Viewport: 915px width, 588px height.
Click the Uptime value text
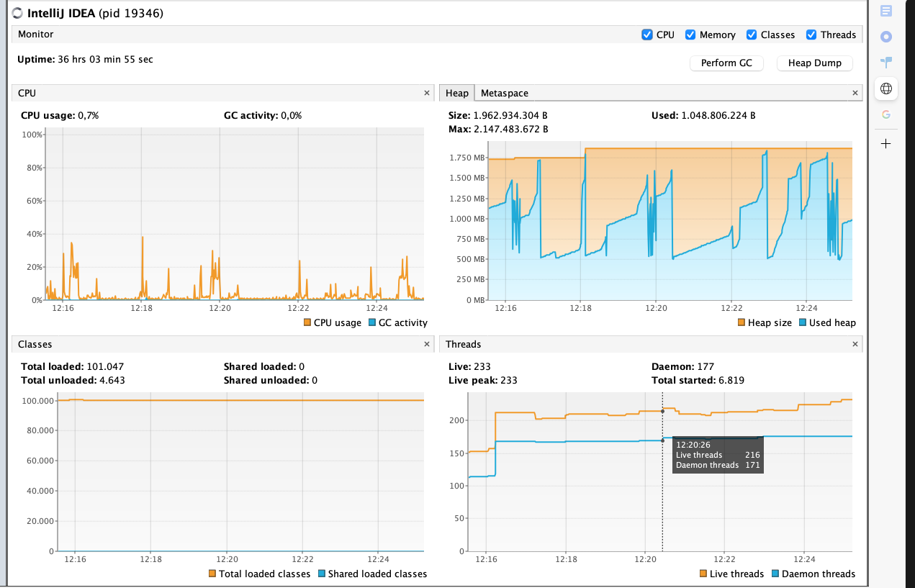(105, 59)
